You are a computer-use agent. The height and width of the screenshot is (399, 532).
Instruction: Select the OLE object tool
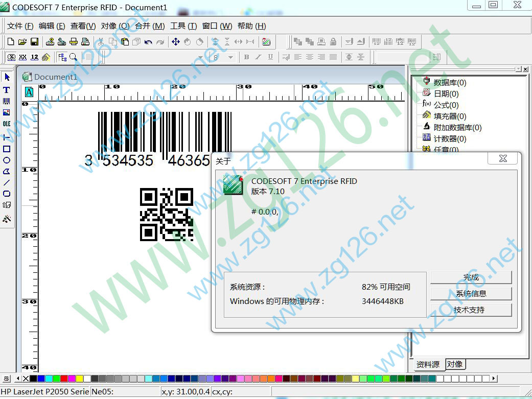7,124
